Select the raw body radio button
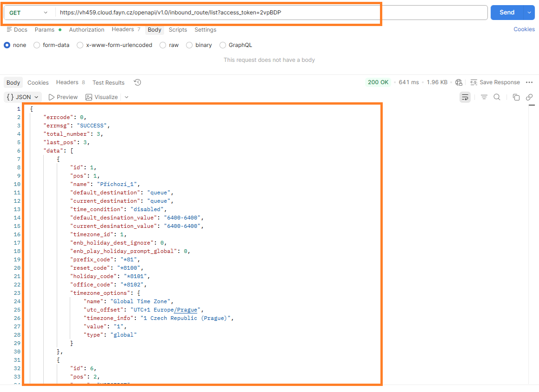 click(163, 45)
